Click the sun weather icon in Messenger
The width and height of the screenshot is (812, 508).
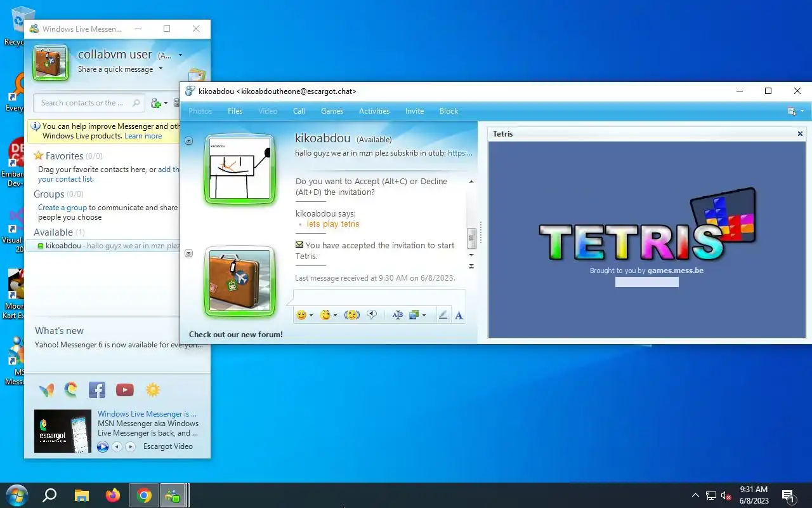tap(152, 390)
